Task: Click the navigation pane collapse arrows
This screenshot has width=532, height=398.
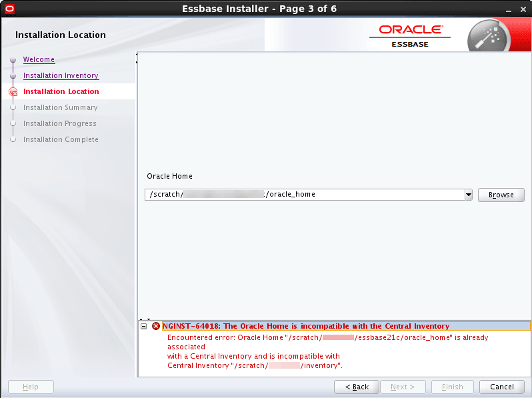Action: [x=137, y=58]
